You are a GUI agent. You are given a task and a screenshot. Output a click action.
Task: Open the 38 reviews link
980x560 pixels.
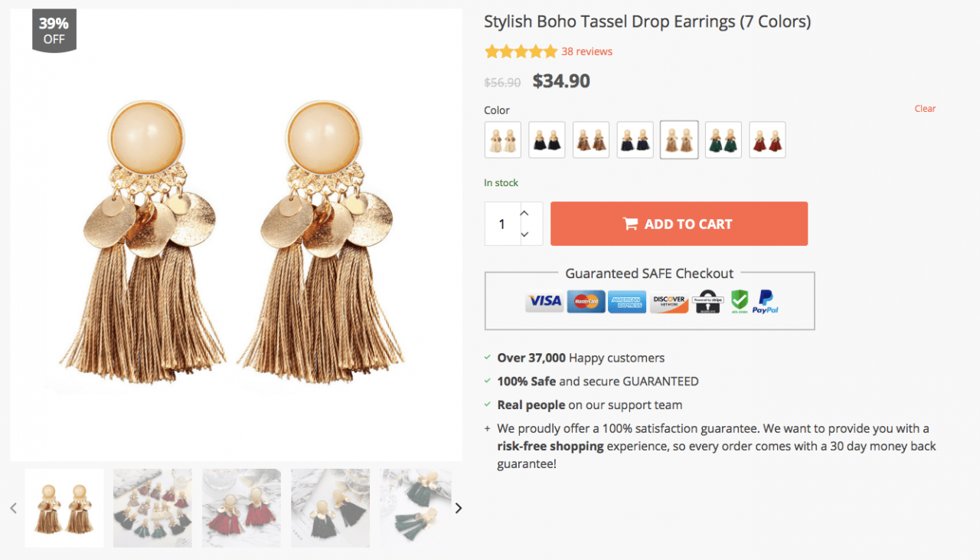586,51
